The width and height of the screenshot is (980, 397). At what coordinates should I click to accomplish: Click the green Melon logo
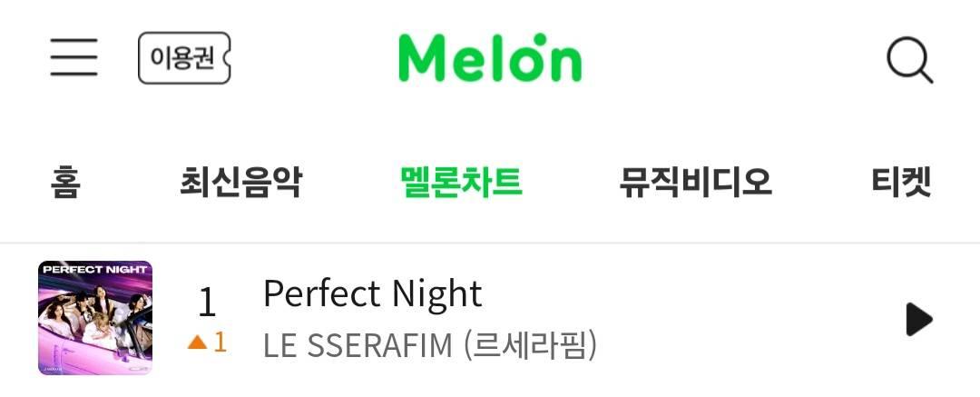pos(490,57)
